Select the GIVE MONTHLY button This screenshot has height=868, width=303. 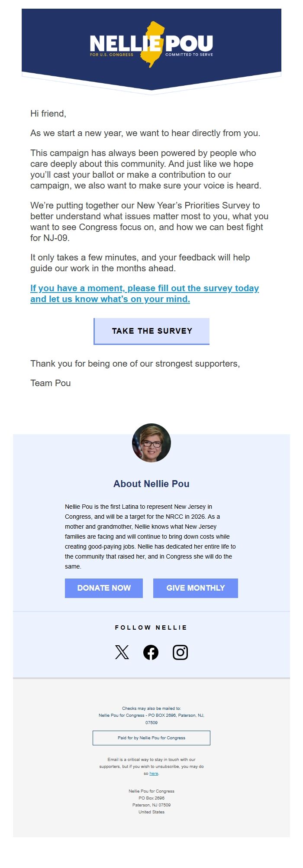[x=195, y=588]
